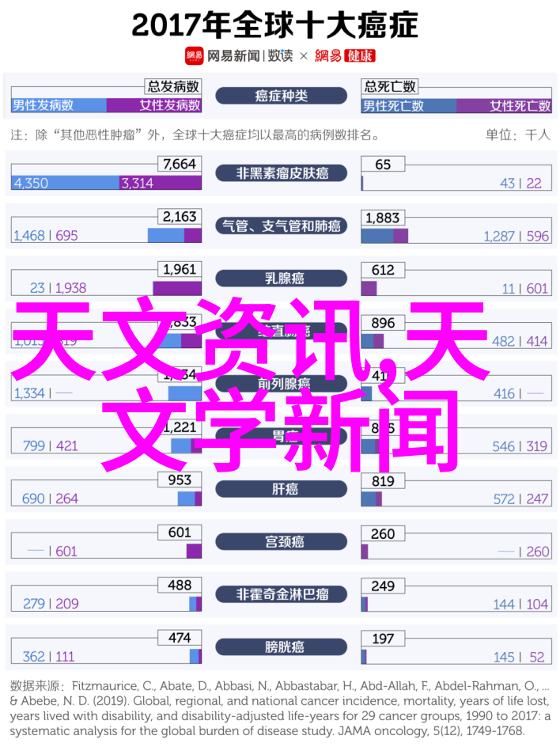Image resolution: width=560 pixels, height=747 pixels.
Task: Click the purple 女性死亡数 legend bar
Action: (x=504, y=106)
